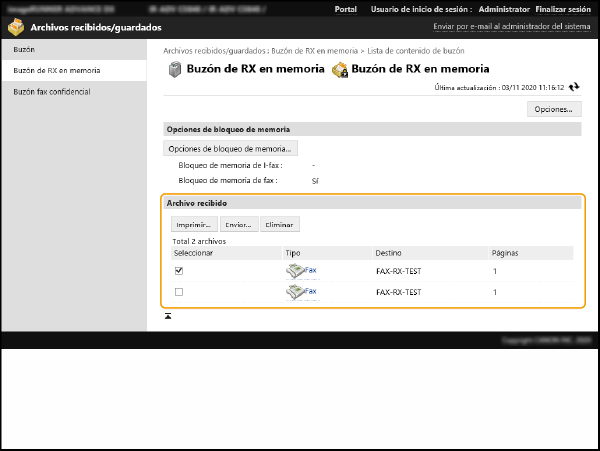The width and height of the screenshot is (600, 451).
Task: Check the second fax file checkbox
Action: [x=179, y=292]
